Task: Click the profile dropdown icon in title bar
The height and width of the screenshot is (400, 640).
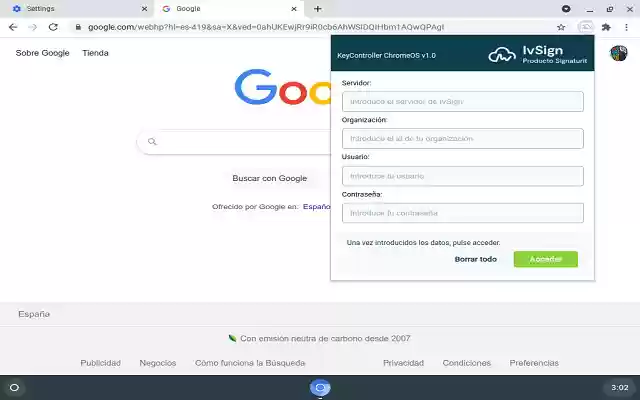Action: 566,9
